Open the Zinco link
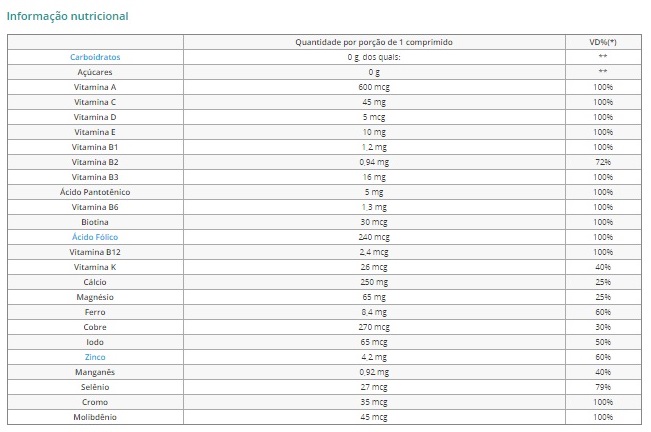The height and width of the screenshot is (432, 651). (95, 357)
